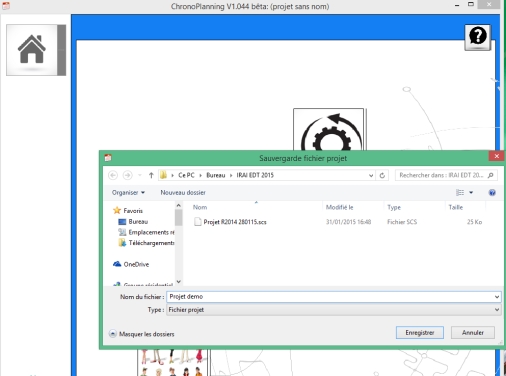Refresh the folder listing
The width and height of the screenshot is (506, 376).
click(382, 175)
